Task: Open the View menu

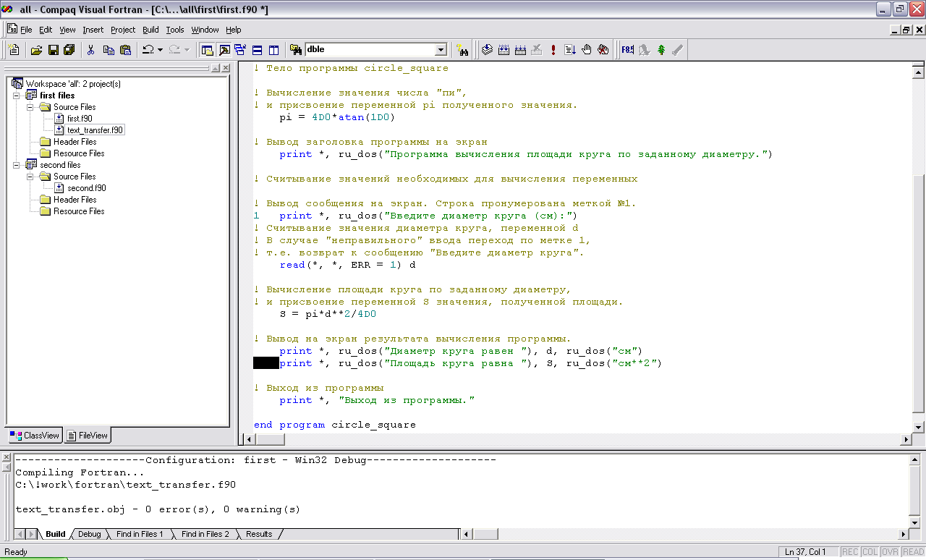Action: (67, 30)
